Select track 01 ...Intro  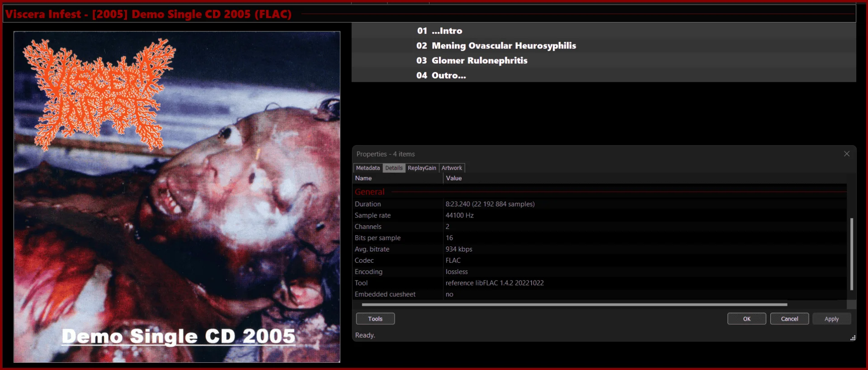pyautogui.click(x=604, y=31)
